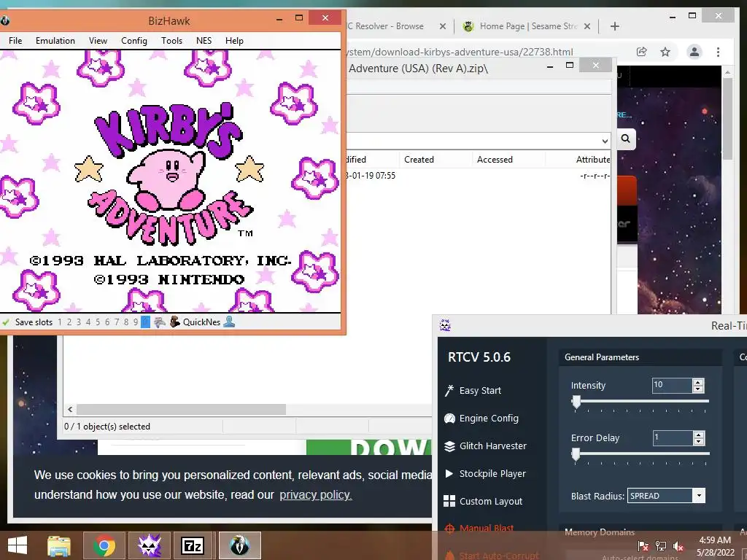
Task: Decrease Error Delay with down stepper
Action: (698, 441)
